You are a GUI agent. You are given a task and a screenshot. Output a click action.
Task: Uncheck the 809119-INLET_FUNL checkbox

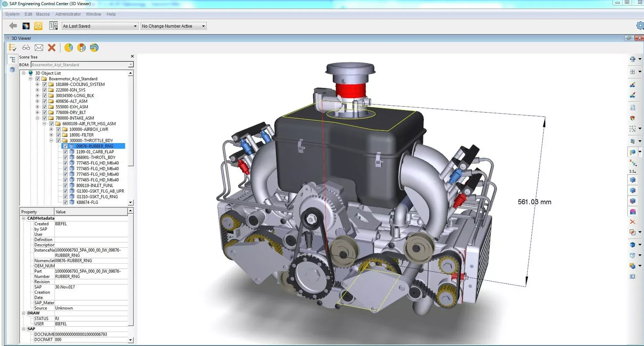65,185
